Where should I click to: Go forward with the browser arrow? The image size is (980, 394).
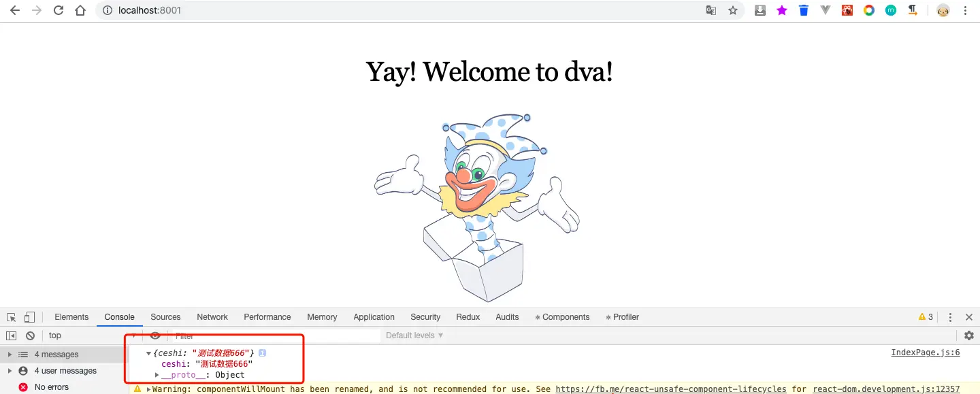coord(37,10)
